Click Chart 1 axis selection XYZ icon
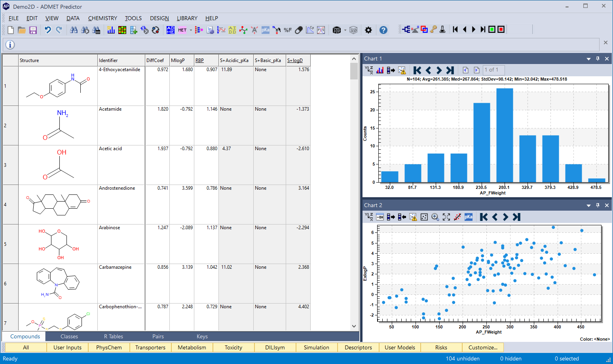This screenshot has width=613, height=364. point(369,70)
